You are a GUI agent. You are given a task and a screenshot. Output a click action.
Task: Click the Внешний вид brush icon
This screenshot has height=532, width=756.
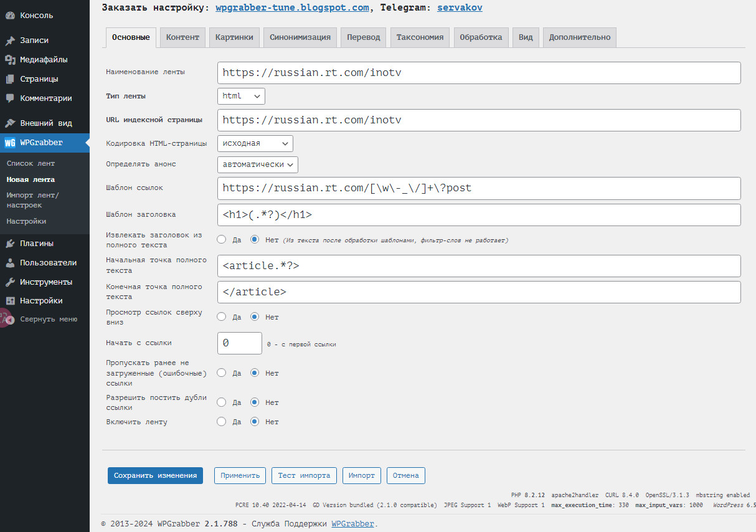click(x=10, y=123)
